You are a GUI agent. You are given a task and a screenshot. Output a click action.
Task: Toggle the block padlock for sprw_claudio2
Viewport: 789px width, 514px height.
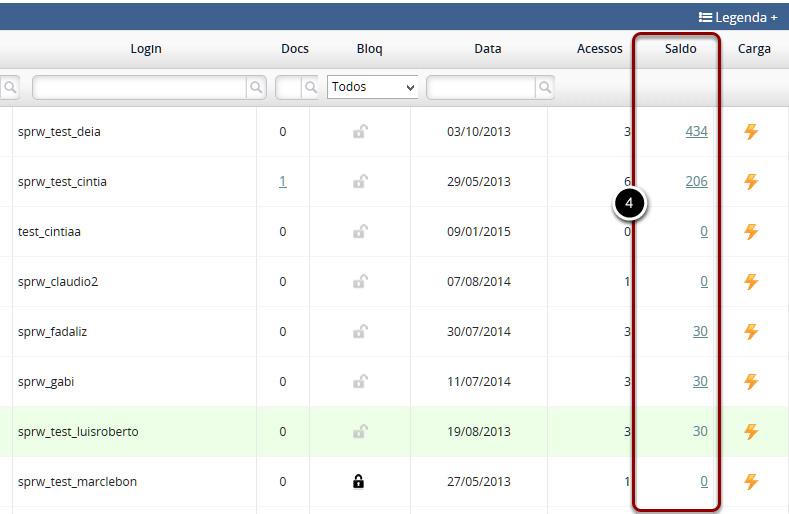click(x=359, y=282)
